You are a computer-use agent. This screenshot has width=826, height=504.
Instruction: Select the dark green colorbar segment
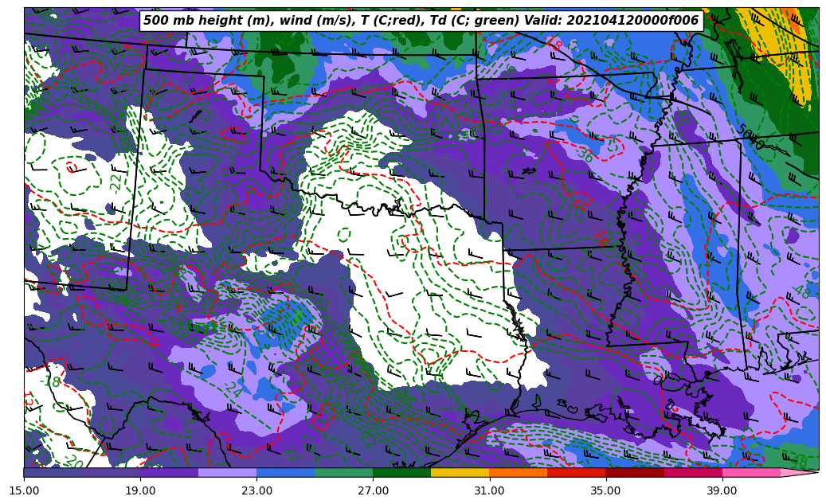(401, 473)
